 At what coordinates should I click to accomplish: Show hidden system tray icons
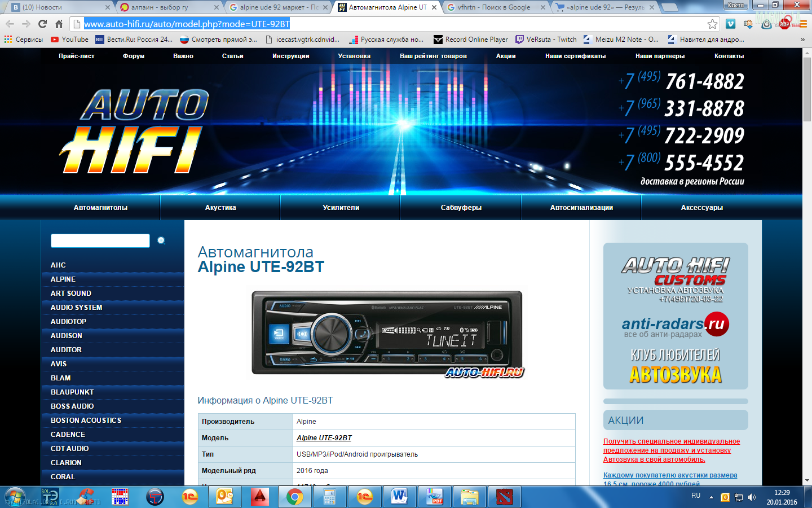pyautogui.click(x=711, y=497)
